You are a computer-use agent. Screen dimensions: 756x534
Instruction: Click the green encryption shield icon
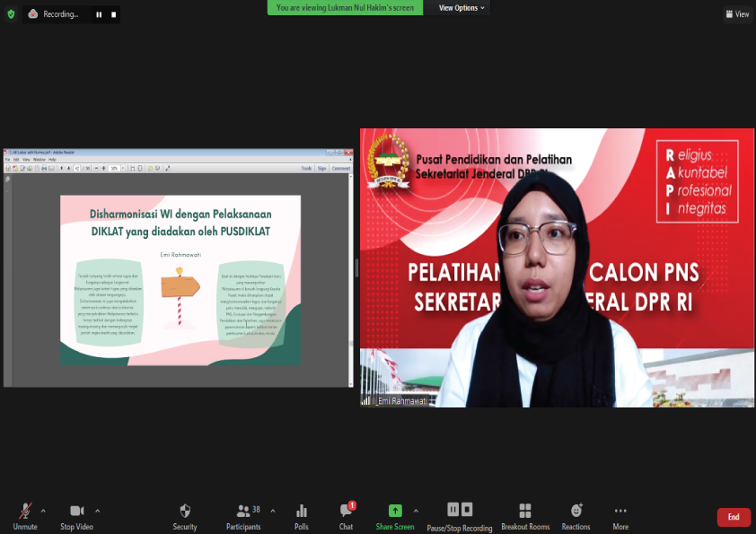pos(11,14)
